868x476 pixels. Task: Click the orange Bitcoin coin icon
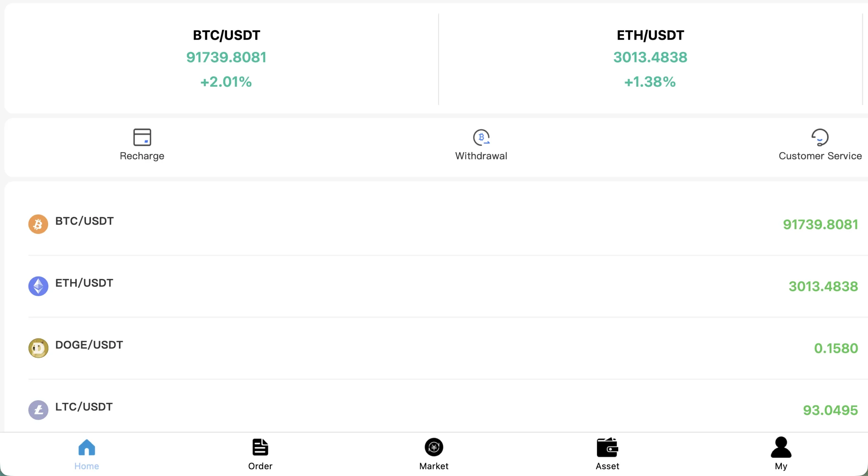coord(38,224)
